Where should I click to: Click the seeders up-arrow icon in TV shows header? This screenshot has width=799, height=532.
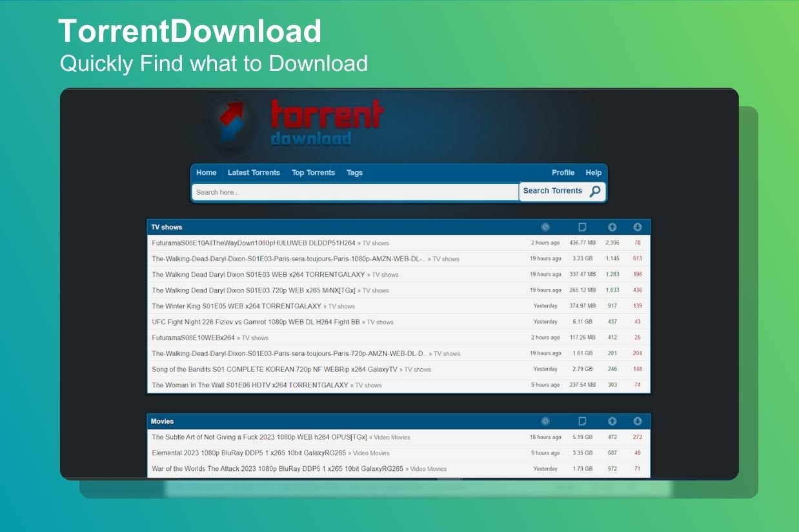click(612, 227)
